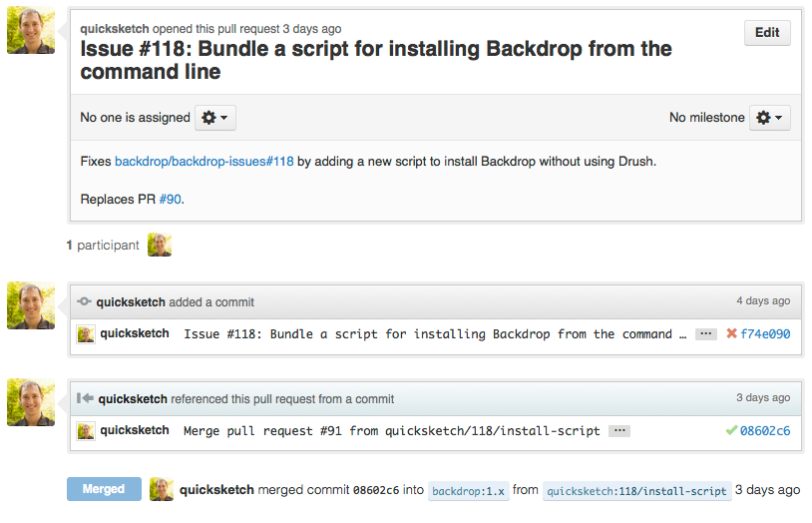Open the #90 pull request link
Screen dimensions: 812x523
coord(170,199)
